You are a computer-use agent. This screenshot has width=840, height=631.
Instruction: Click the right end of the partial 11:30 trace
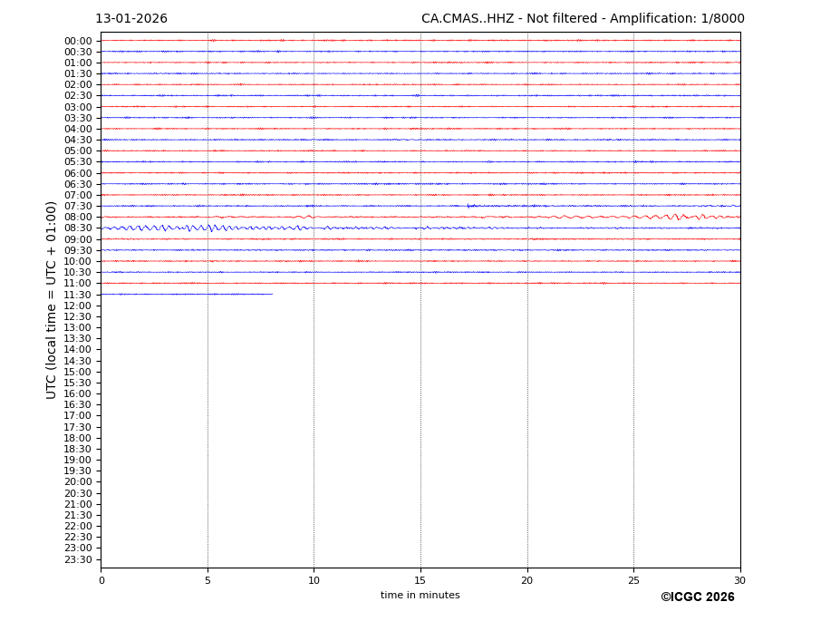pyautogui.click(x=271, y=294)
